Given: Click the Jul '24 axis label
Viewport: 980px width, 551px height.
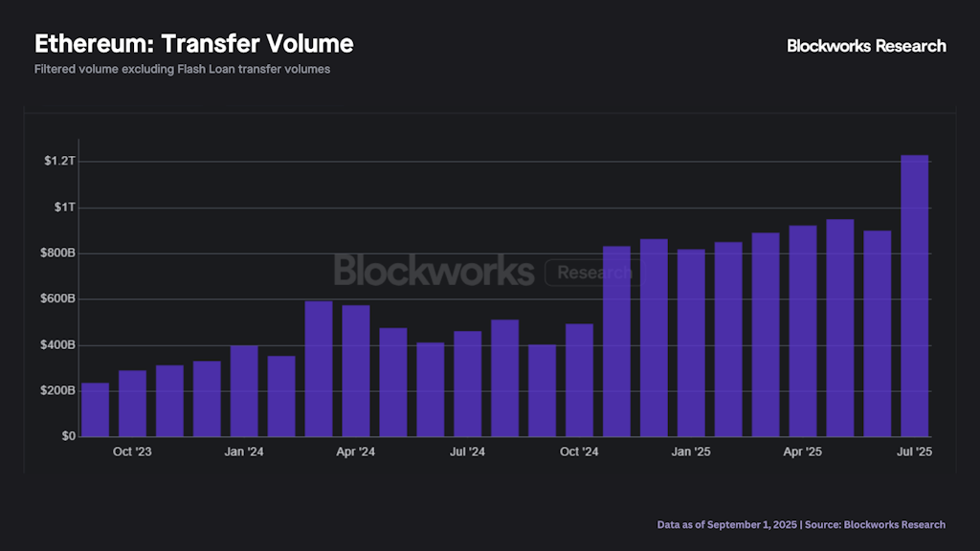Looking at the screenshot, I should click(467, 452).
